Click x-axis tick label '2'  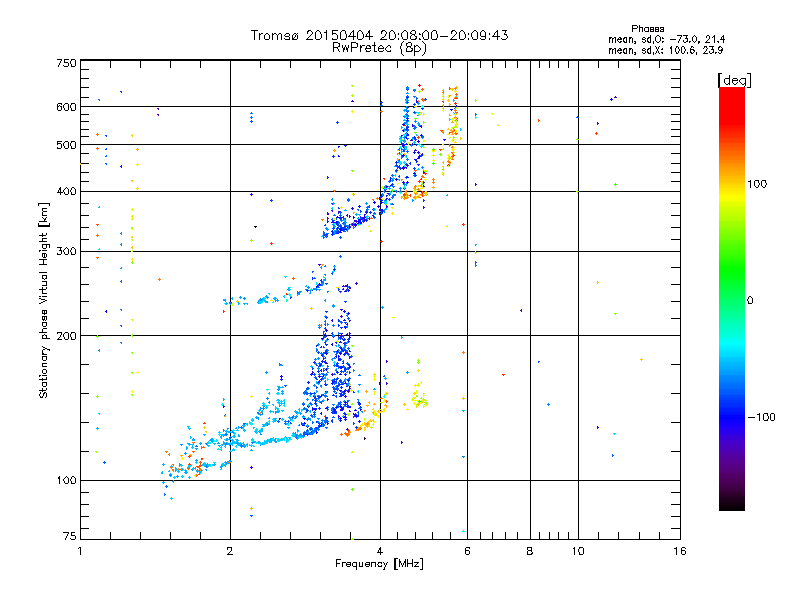pos(230,551)
